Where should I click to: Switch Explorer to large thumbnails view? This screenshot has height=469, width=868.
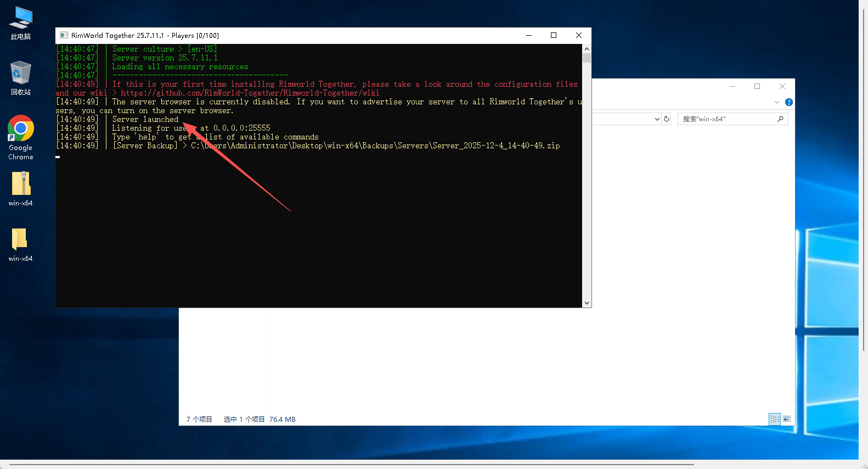(787, 419)
